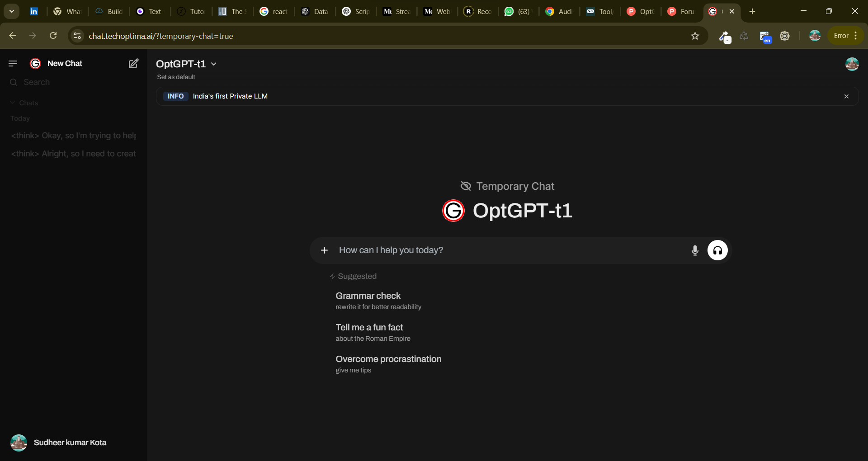Open the tab search dropdown arrow
The image size is (868, 461).
[x=12, y=11]
